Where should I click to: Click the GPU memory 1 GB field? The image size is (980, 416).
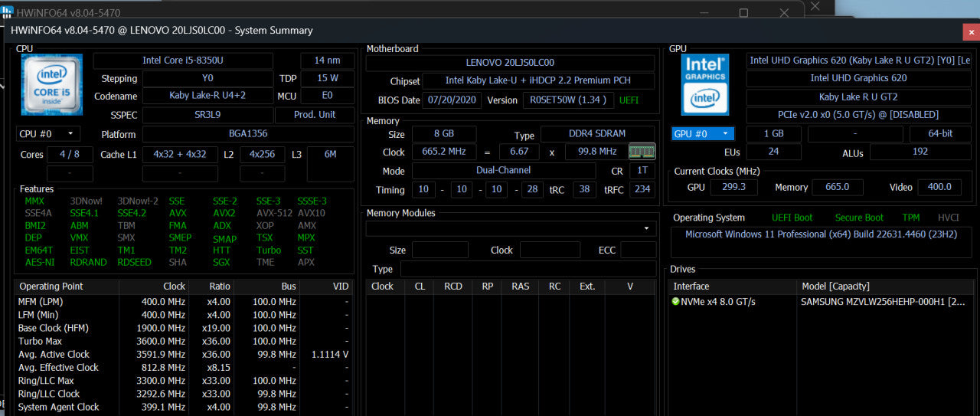click(773, 133)
